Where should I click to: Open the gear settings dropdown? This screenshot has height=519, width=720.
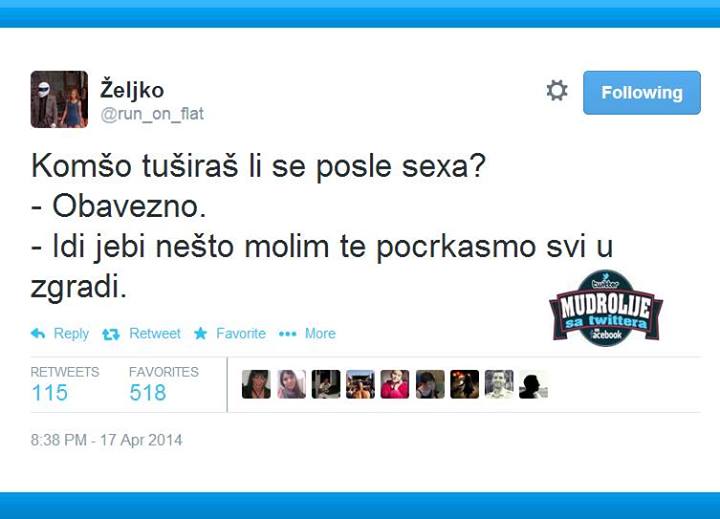click(x=557, y=90)
